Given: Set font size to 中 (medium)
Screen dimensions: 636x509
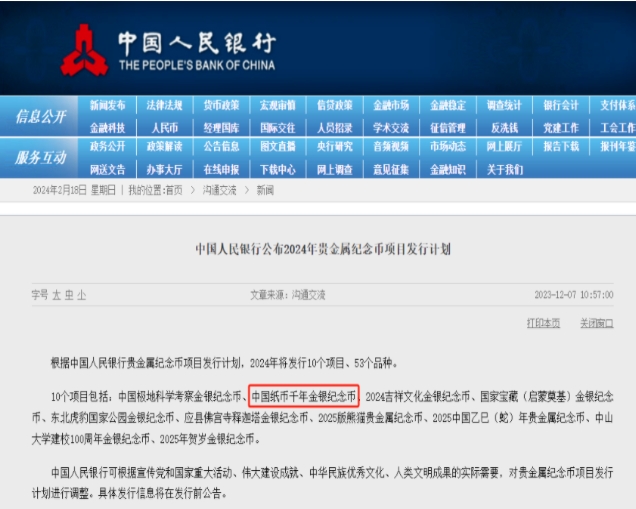Looking at the screenshot, I should point(69,295).
